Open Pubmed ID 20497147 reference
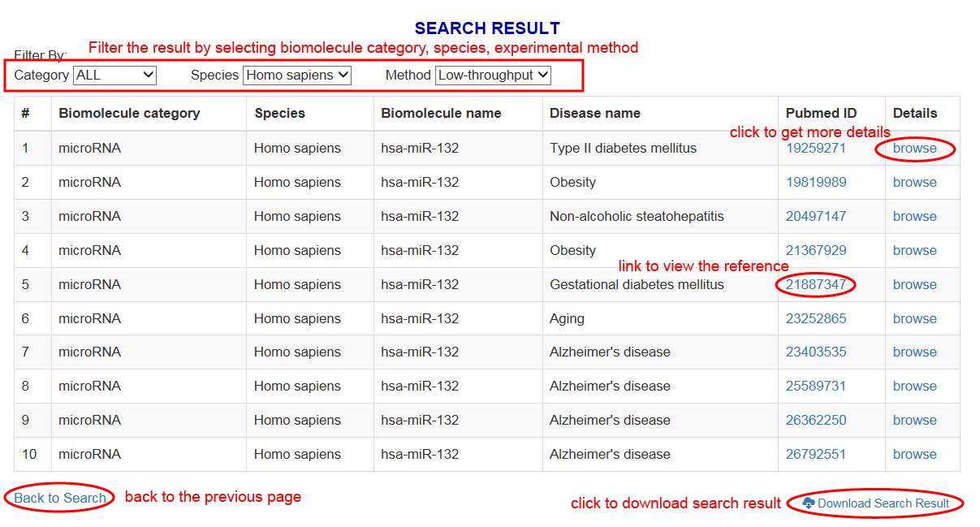This screenshot has width=980, height=527. click(815, 217)
